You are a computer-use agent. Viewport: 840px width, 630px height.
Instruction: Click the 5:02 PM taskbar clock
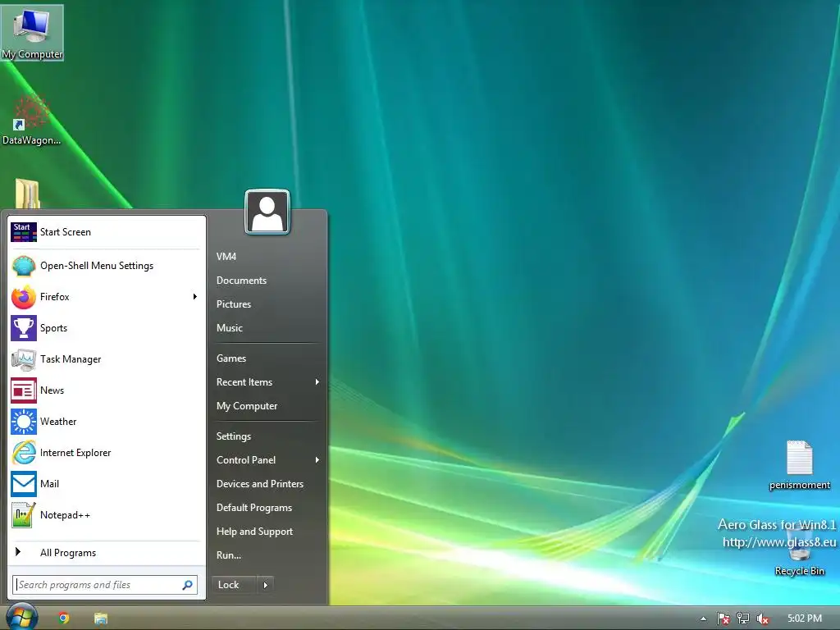[804, 619]
